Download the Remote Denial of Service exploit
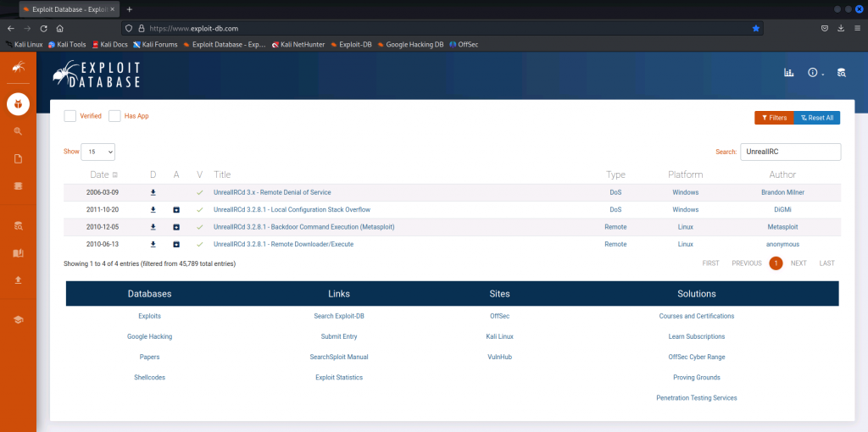 (153, 192)
